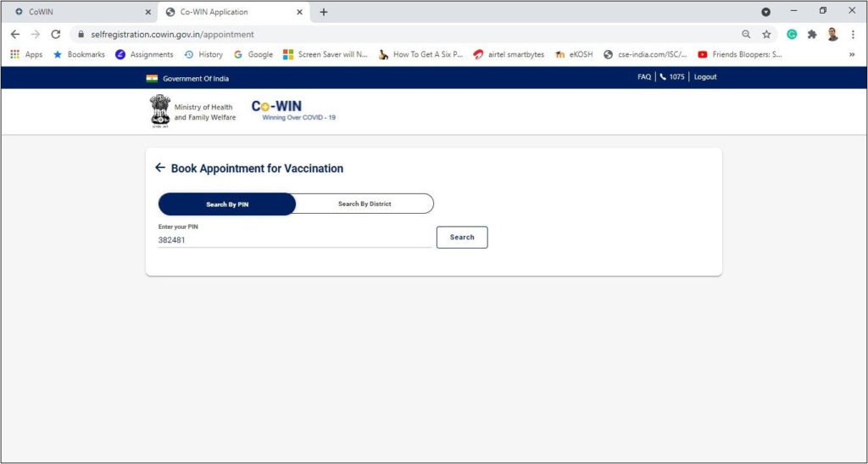The height and width of the screenshot is (464, 868).
Task: Select the Search By PIN option
Action: (227, 204)
